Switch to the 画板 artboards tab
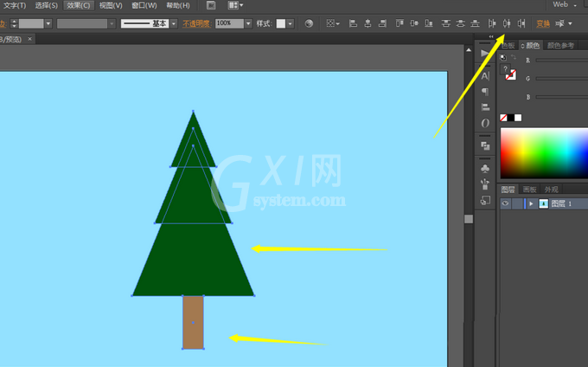 click(529, 190)
